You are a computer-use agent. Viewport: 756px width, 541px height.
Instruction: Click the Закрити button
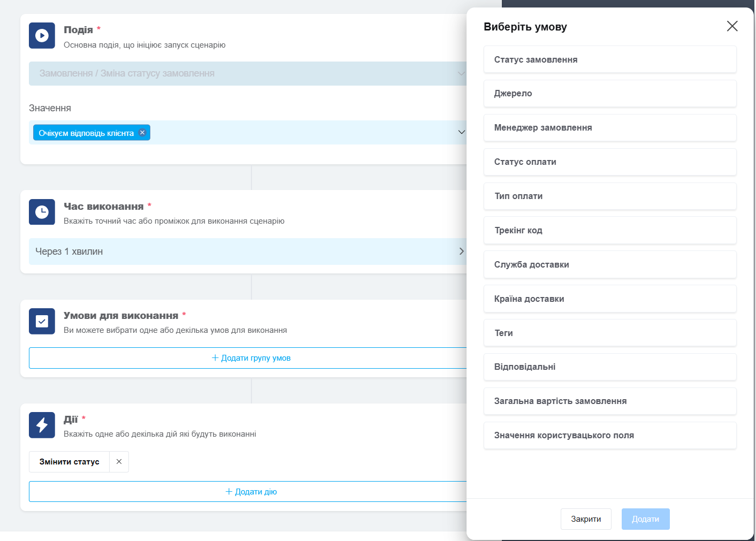(586, 519)
